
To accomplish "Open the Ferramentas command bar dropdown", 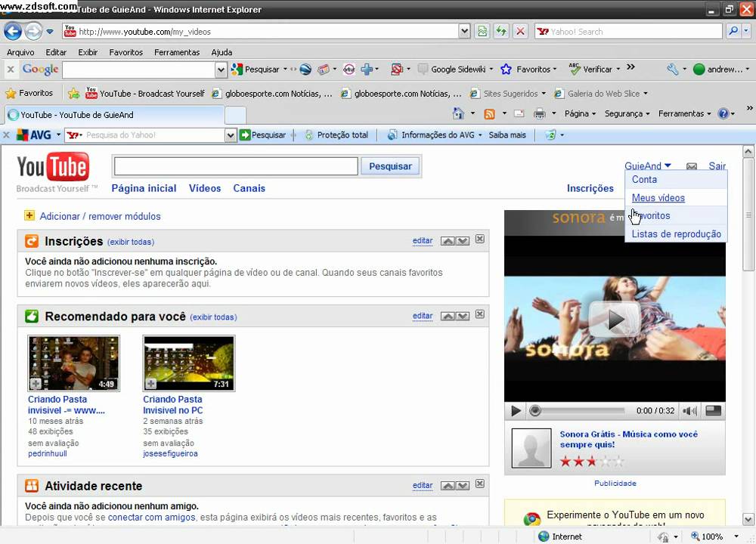I will pos(685,114).
